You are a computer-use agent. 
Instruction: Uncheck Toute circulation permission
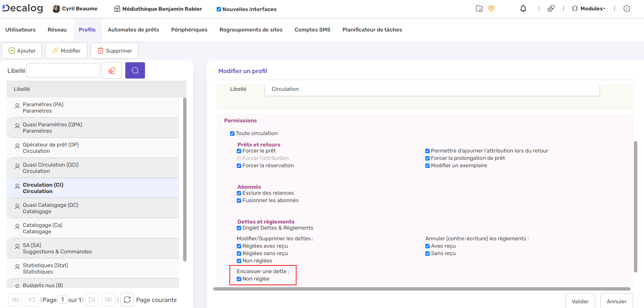[x=232, y=133]
